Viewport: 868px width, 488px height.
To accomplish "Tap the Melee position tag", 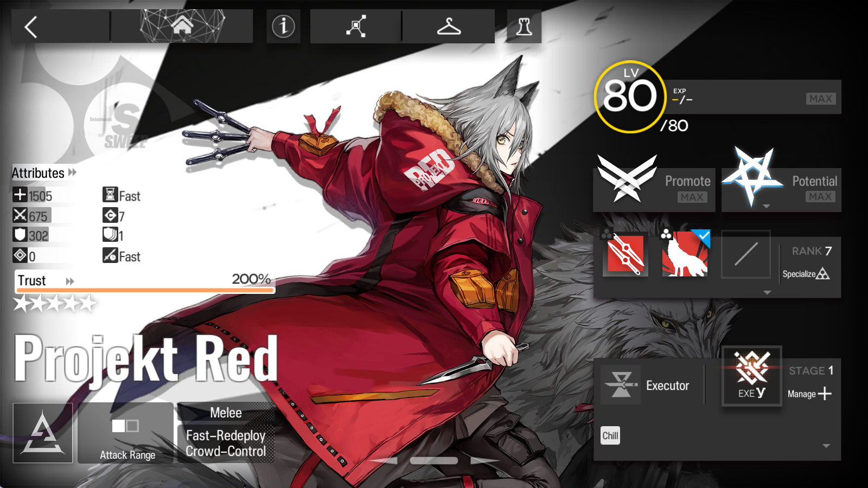I will (226, 413).
